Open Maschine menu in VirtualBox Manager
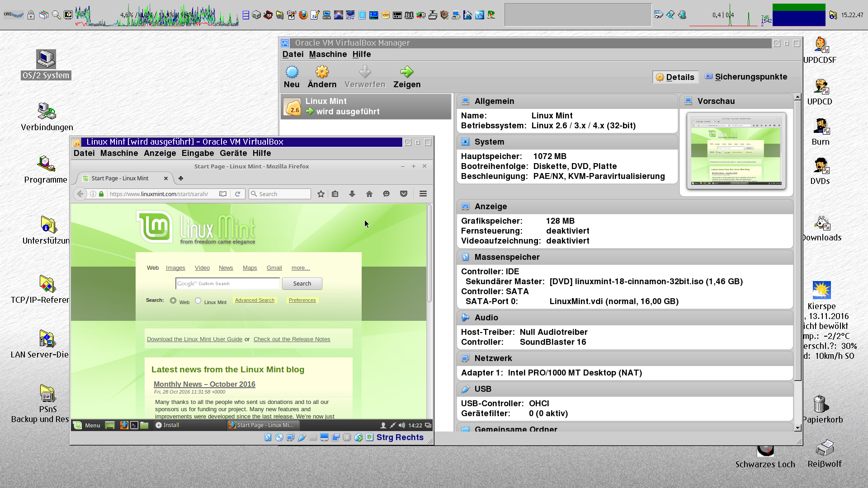This screenshot has width=868, height=488. click(x=328, y=54)
